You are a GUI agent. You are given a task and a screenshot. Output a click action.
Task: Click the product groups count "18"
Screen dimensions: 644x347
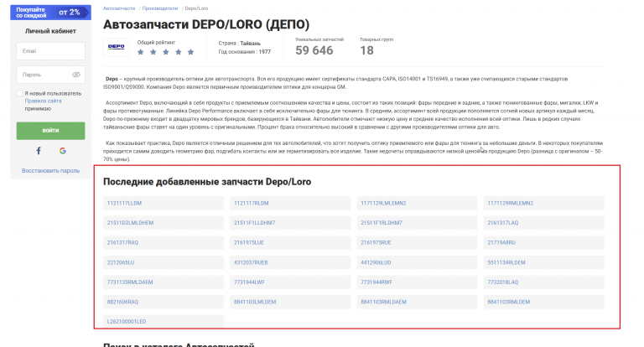coord(366,50)
